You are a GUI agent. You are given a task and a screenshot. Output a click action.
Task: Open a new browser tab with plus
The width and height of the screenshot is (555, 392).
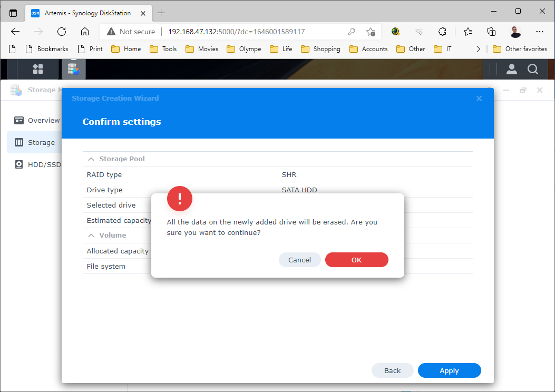(x=161, y=13)
